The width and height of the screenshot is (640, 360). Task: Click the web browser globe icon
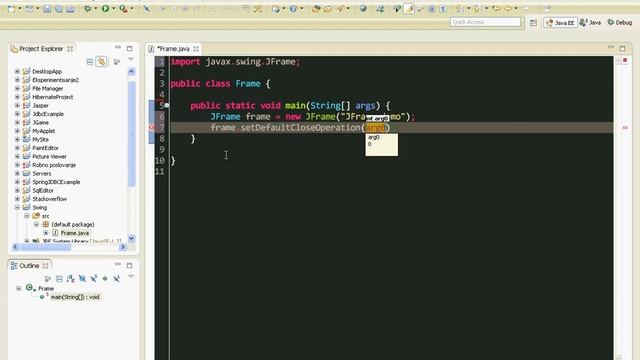click(363, 9)
